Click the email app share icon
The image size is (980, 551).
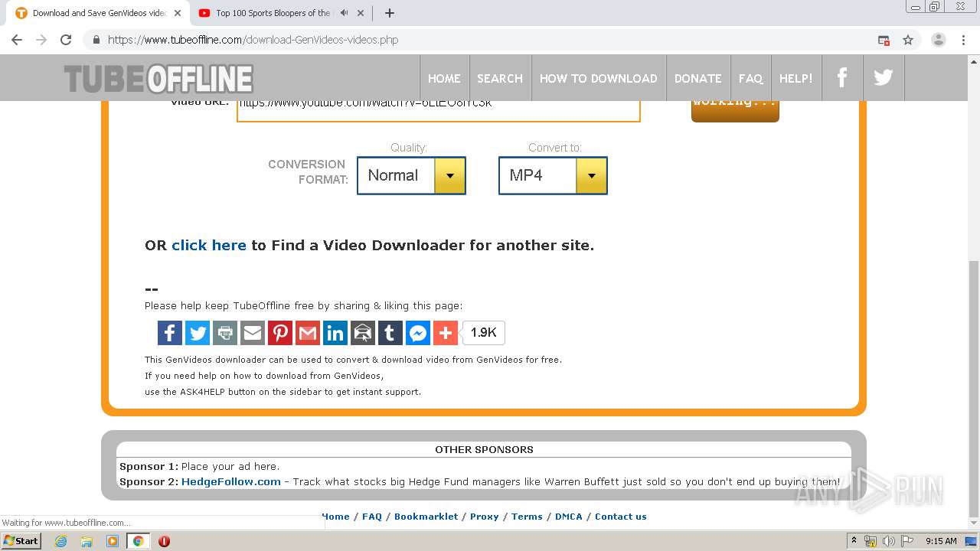point(363,333)
